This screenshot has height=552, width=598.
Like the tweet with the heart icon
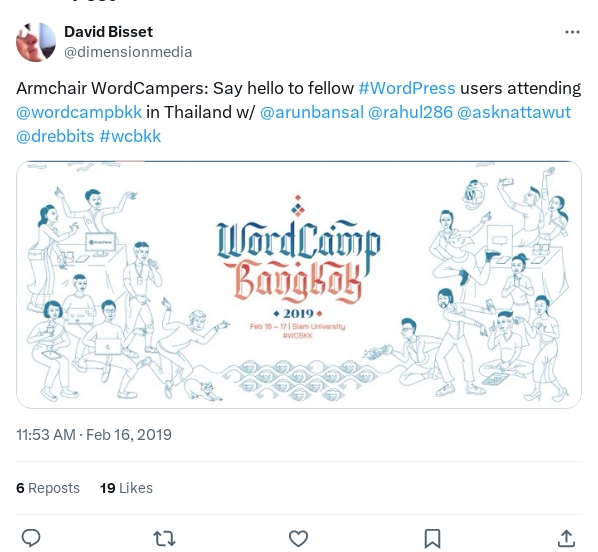click(x=298, y=538)
